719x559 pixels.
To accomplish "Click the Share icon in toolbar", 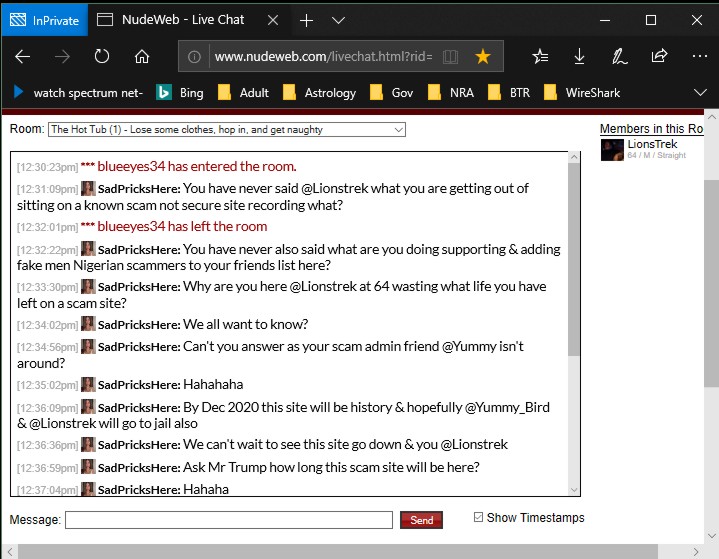I will (x=660, y=57).
